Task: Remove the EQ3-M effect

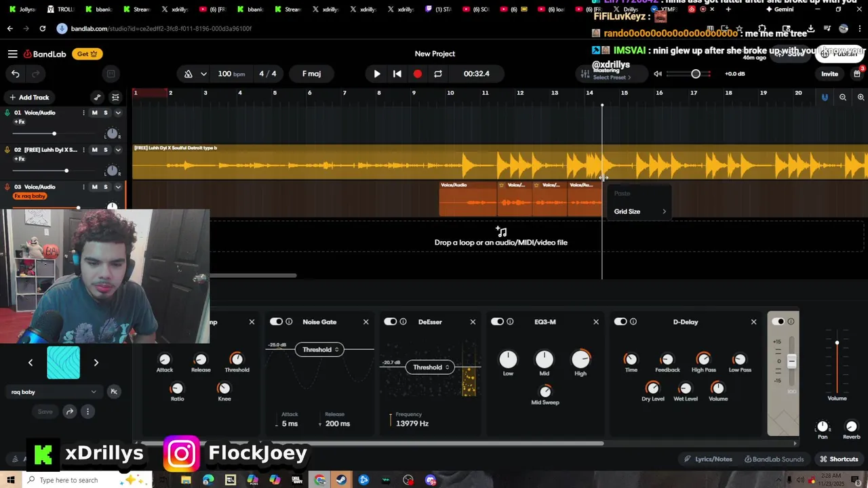Action: 596,322
